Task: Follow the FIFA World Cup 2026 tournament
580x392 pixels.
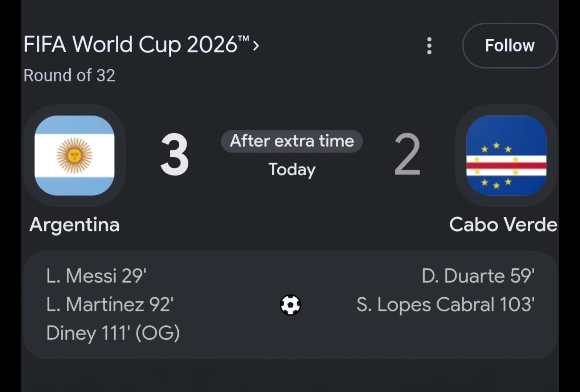Action: [x=510, y=46]
